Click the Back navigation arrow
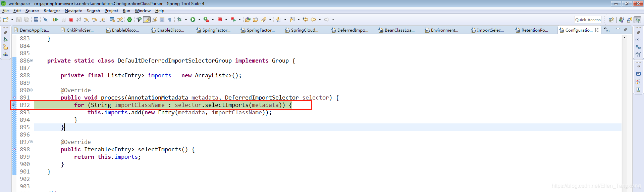This screenshot has height=192, width=644. pyautogui.click(x=313, y=20)
